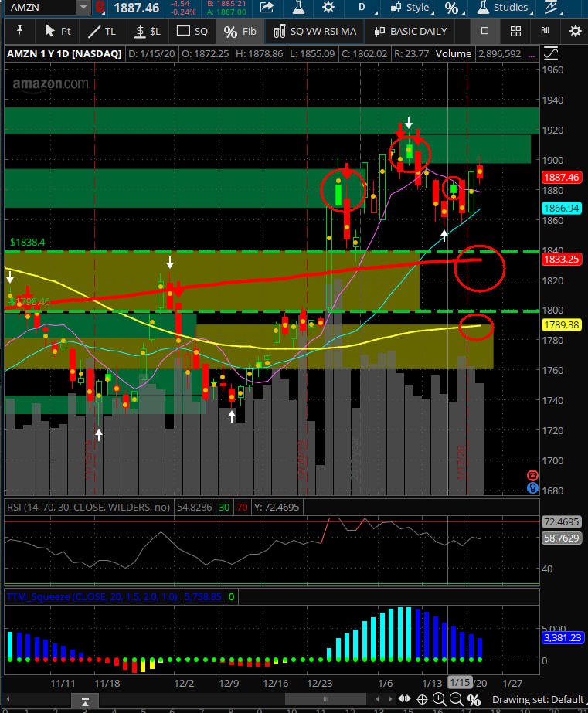This screenshot has height=713, width=588.
Task: Open the Drawing set: Default selector
Action: tap(538, 699)
